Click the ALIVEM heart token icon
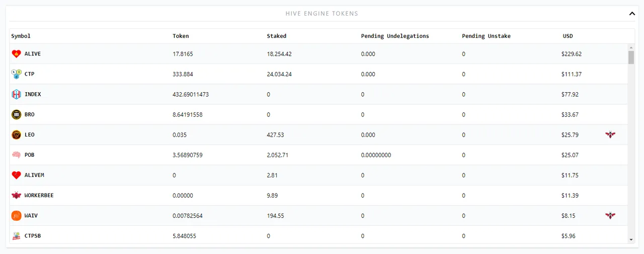The height and width of the screenshot is (254, 644). (x=16, y=175)
